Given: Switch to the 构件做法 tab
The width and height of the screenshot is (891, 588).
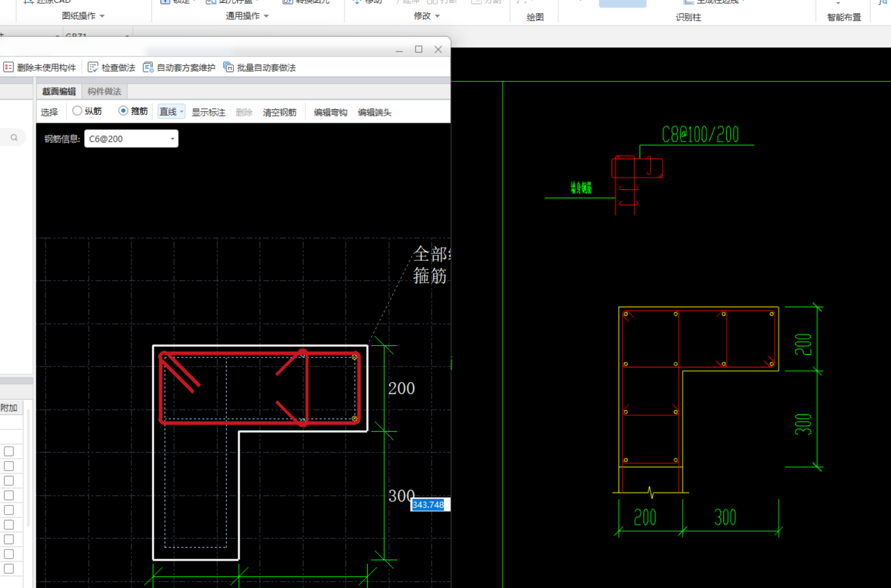Looking at the screenshot, I should point(104,91).
